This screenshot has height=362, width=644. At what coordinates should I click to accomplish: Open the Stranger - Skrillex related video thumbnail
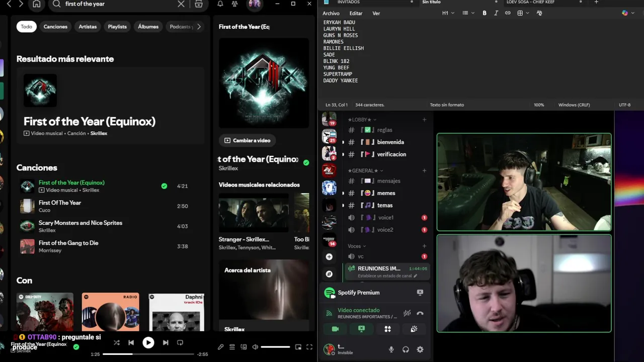[x=254, y=213]
